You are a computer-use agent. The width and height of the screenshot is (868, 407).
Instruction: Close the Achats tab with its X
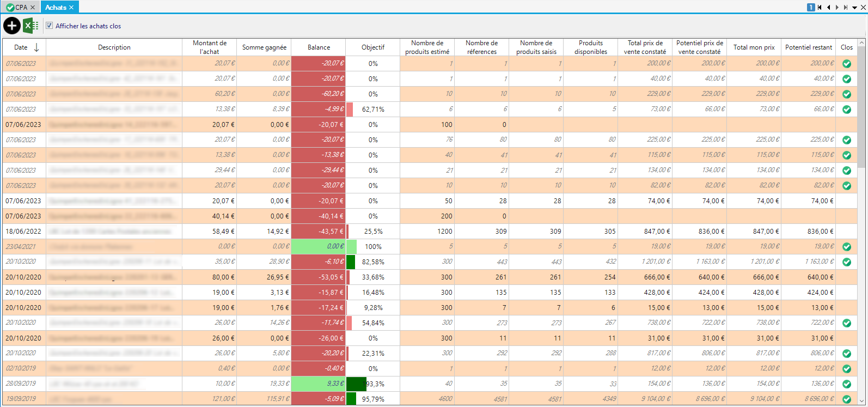tap(71, 7)
